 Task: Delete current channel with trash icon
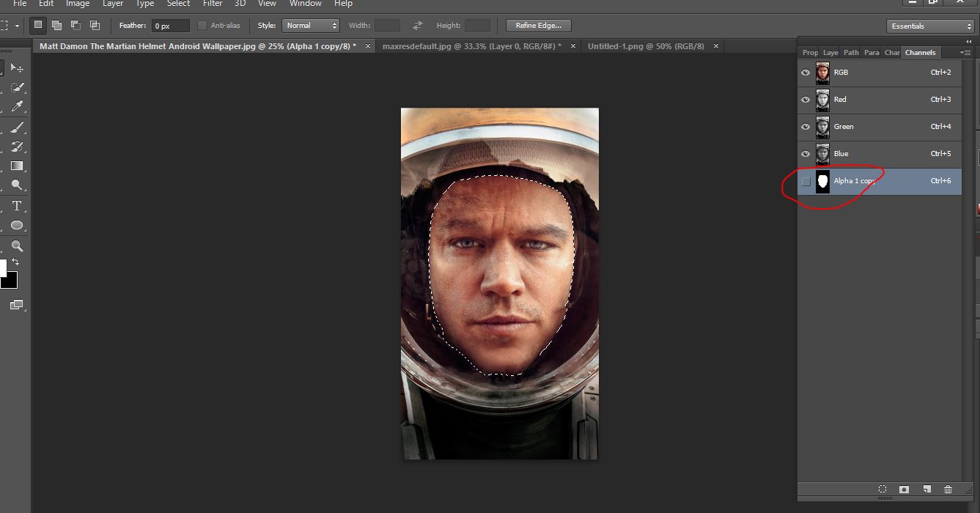click(948, 489)
